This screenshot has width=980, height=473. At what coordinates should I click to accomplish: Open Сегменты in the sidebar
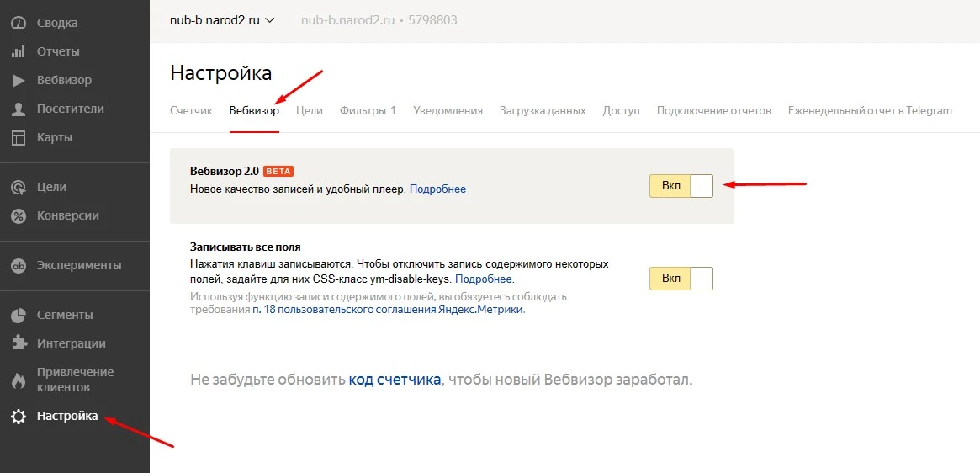[65, 315]
